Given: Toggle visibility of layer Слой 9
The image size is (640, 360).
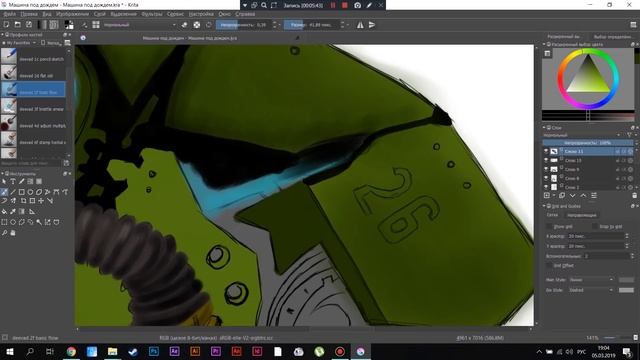Looking at the screenshot, I should [546, 169].
